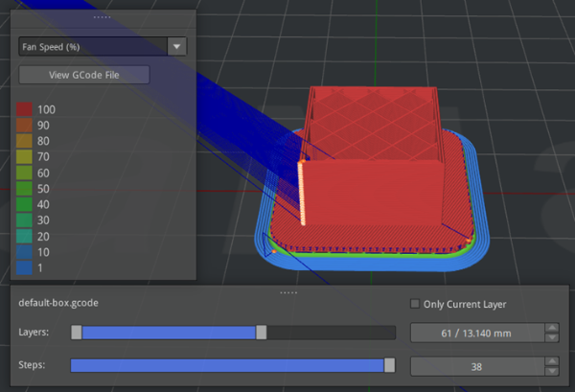The image size is (575, 392).
Task: Click the legend panel's dotted grip handle
Action: [101, 17]
